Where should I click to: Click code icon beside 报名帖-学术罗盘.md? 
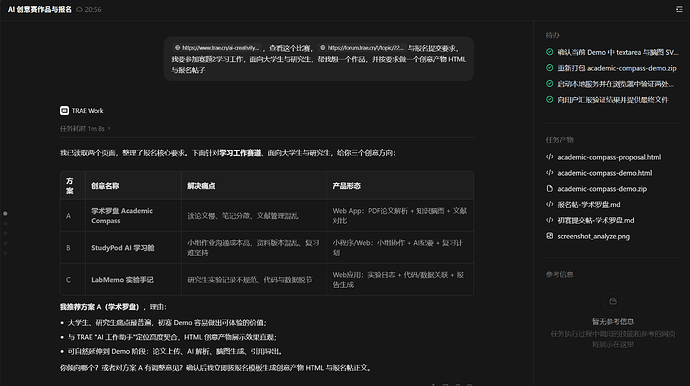click(550, 204)
